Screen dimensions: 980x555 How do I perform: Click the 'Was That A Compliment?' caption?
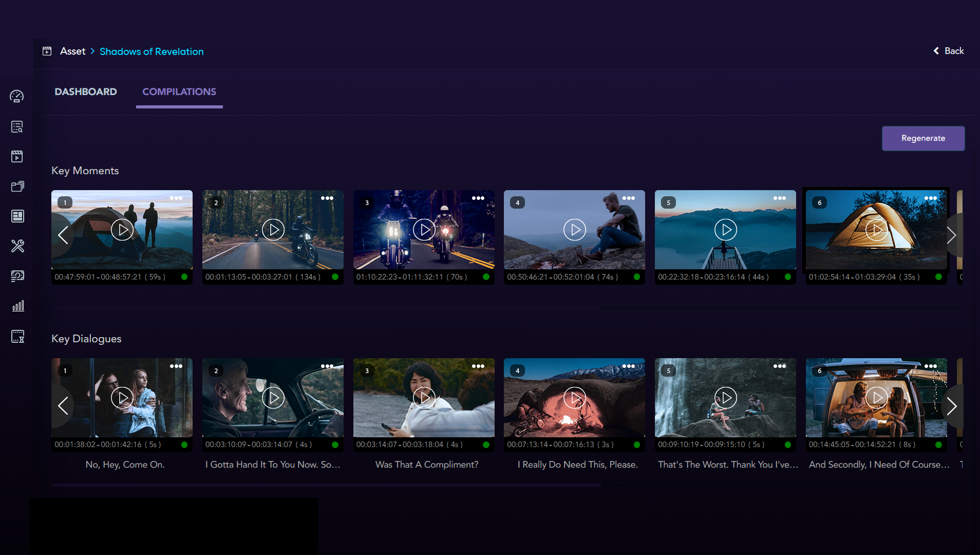427,465
